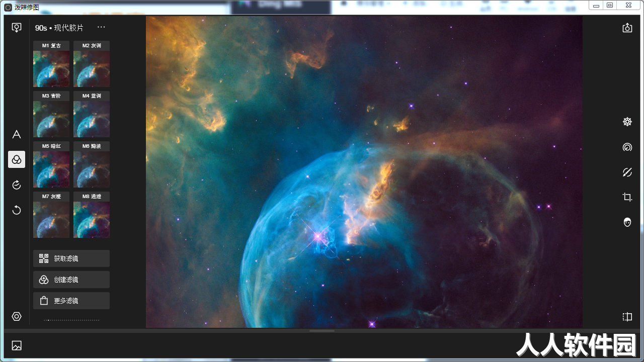Click the 泼辣修图 app icon in title bar
This screenshot has height=362, width=644.
[8, 7]
